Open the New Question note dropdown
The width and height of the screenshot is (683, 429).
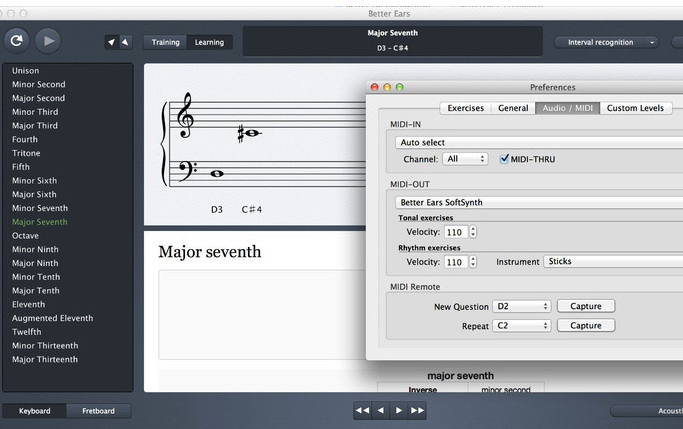[x=521, y=306]
